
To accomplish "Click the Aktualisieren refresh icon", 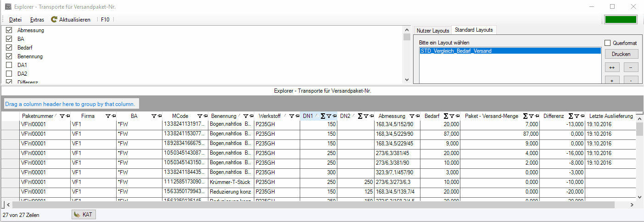I will coord(54,20).
